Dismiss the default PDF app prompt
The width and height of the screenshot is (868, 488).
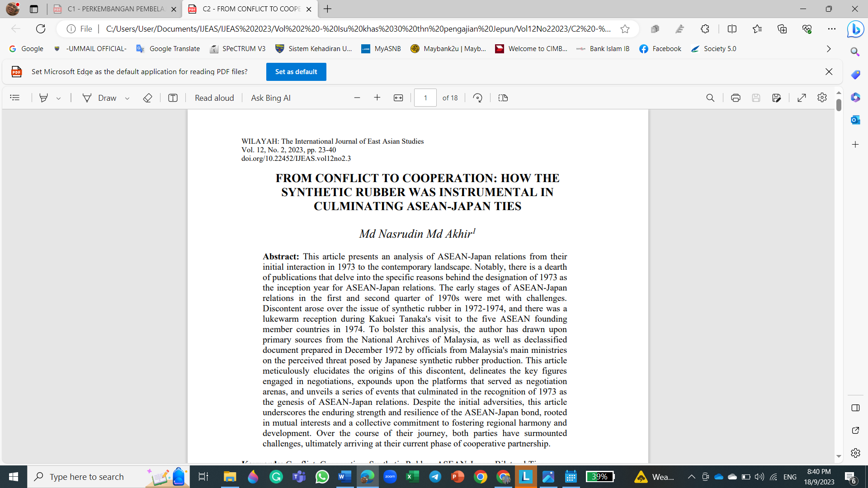click(829, 72)
